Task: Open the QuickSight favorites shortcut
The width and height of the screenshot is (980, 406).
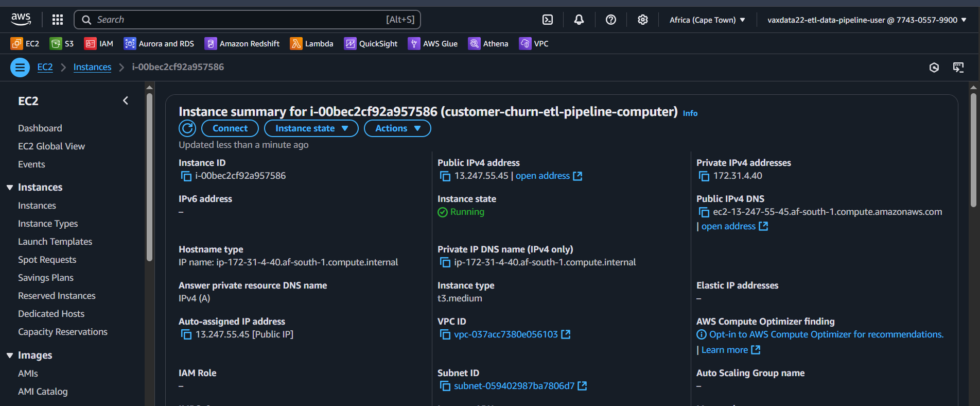Action: (371, 44)
